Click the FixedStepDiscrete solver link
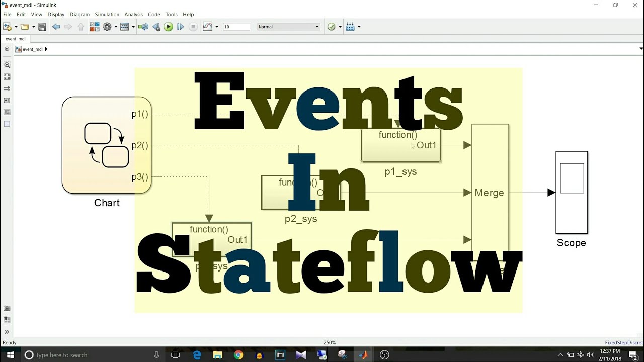The image size is (644, 362). 624,343
